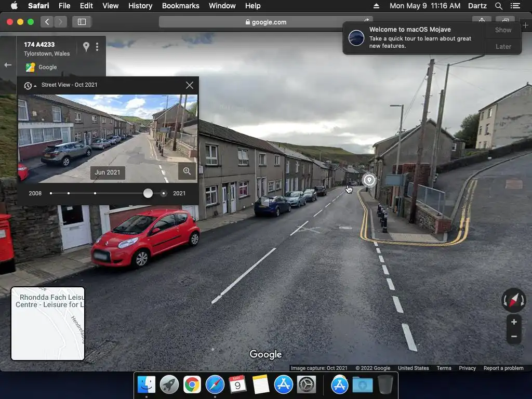532x399 pixels.
Task: Click the Dartz user name in menu bar
Action: pyautogui.click(x=477, y=6)
